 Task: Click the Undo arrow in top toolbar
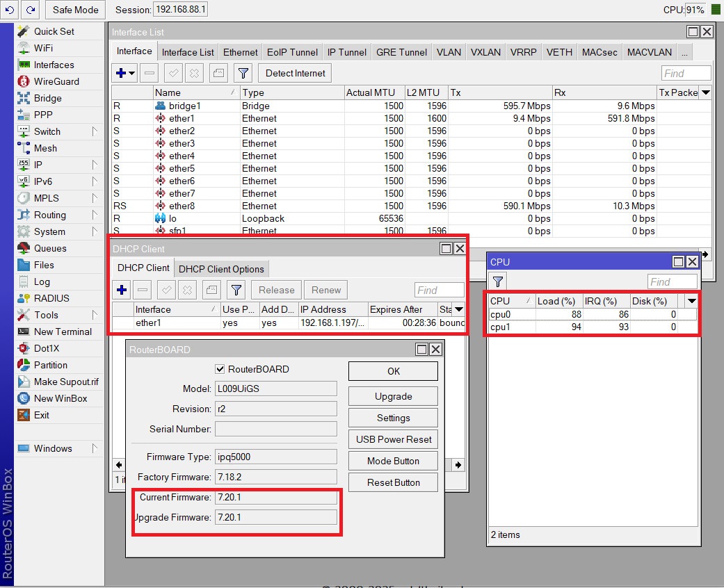[10, 10]
